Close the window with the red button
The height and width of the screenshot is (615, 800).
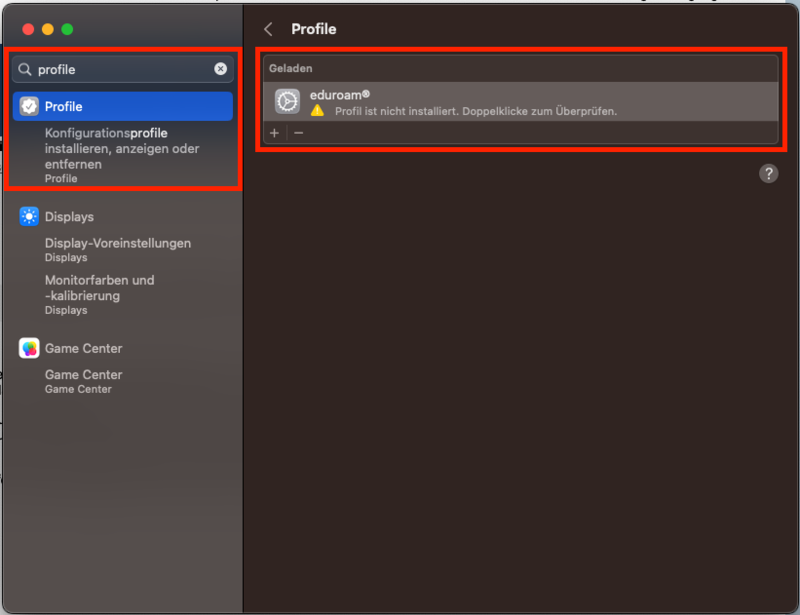click(29, 30)
